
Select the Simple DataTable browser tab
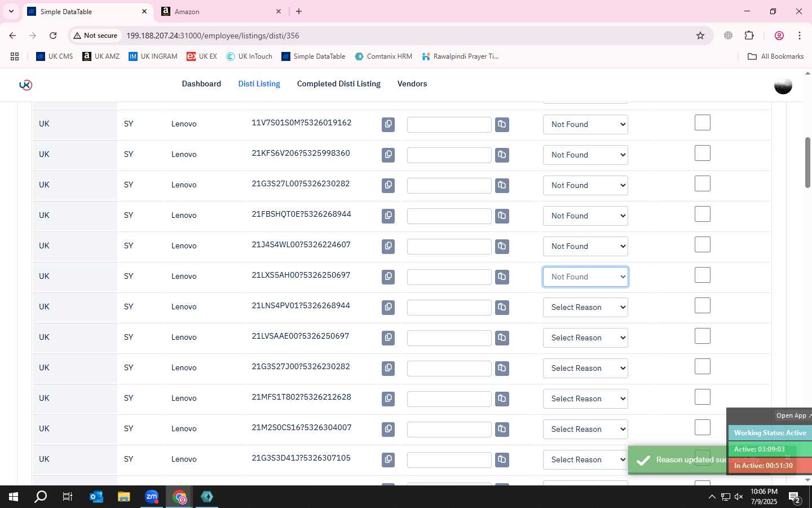coord(87,11)
